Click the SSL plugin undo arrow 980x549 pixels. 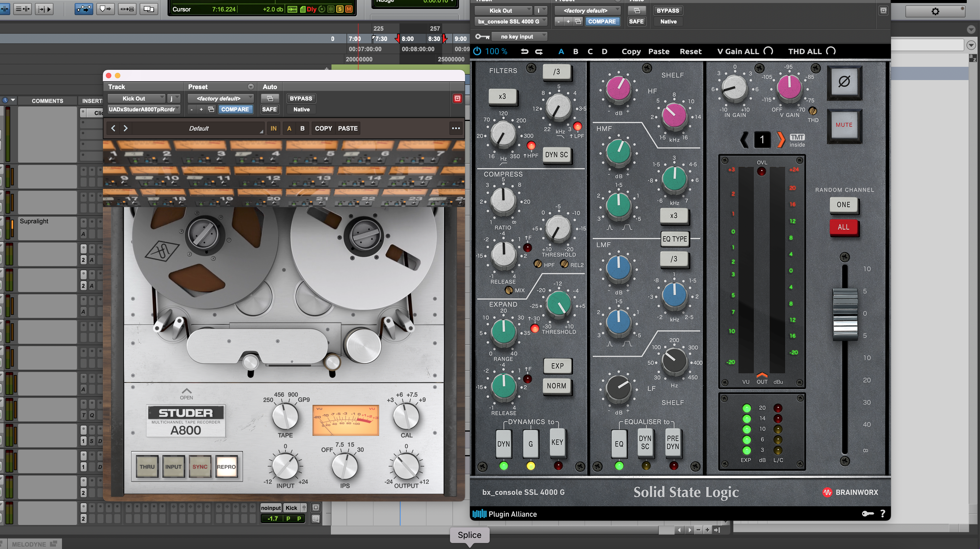coord(524,51)
